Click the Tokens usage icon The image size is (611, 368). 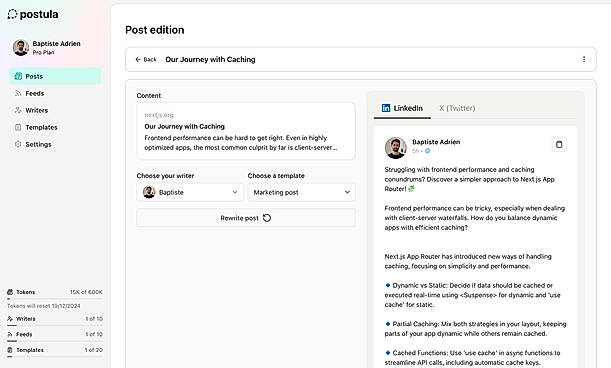click(x=10, y=292)
